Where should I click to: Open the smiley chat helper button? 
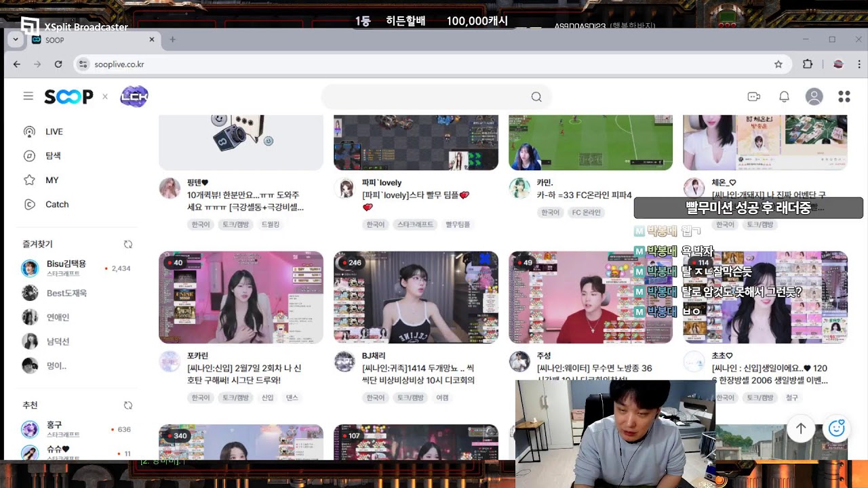click(x=837, y=428)
